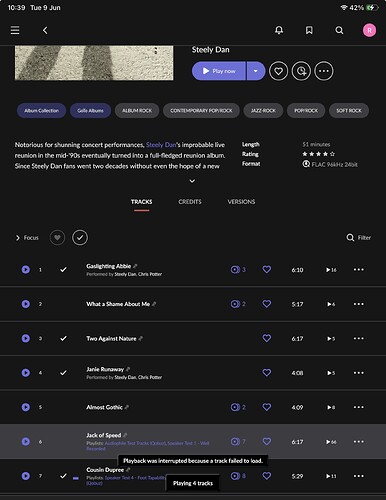The height and width of the screenshot is (500, 386).
Task: Open the track Filter search
Action: pos(359,237)
